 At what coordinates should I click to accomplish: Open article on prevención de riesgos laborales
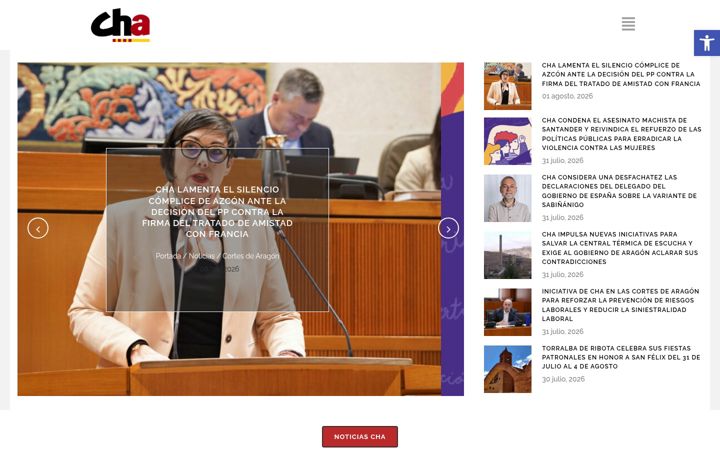pyautogui.click(x=620, y=305)
